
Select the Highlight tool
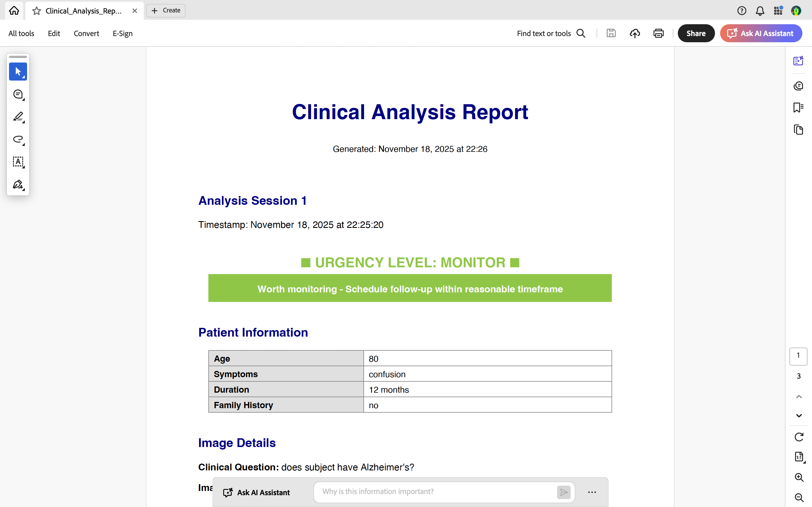[x=18, y=117]
